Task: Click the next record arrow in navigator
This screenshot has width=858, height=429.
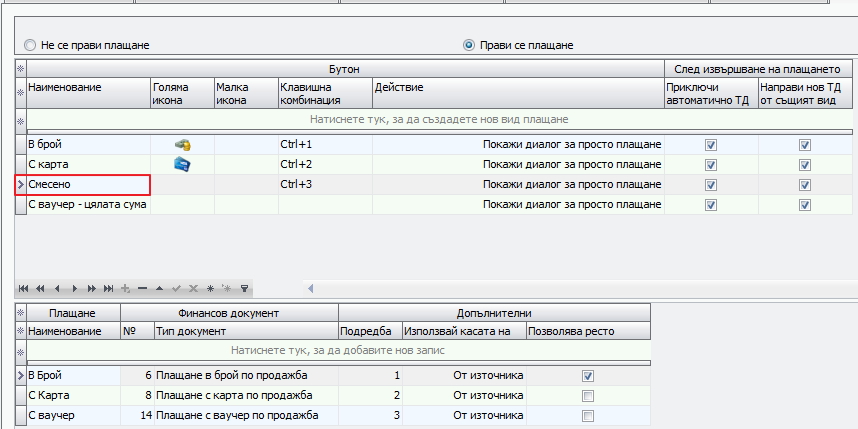Action: pos(74,288)
